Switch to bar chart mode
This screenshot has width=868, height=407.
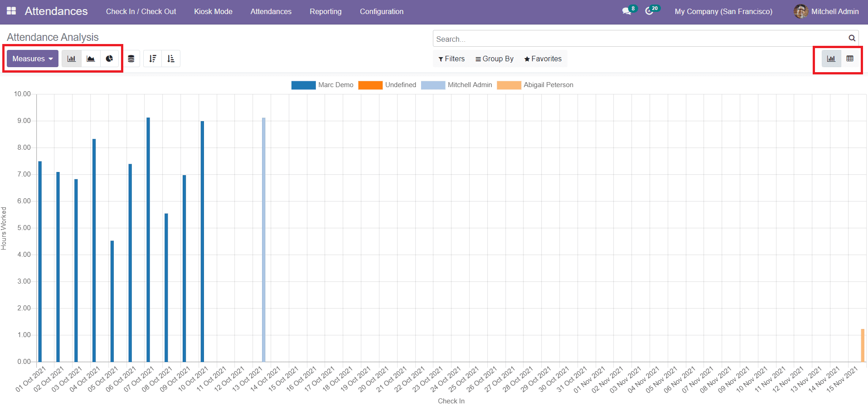(72, 59)
